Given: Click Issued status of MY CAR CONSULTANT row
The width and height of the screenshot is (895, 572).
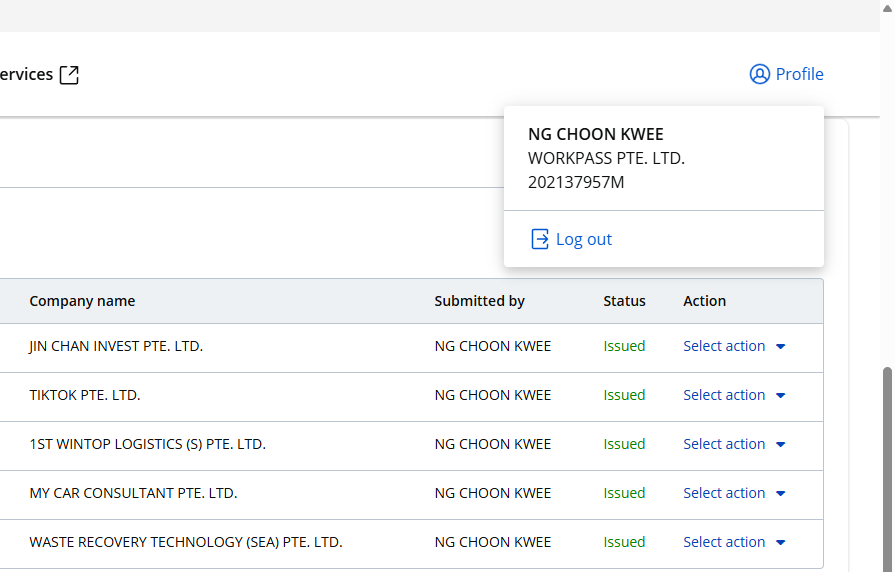Looking at the screenshot, I should coord(624,493).
